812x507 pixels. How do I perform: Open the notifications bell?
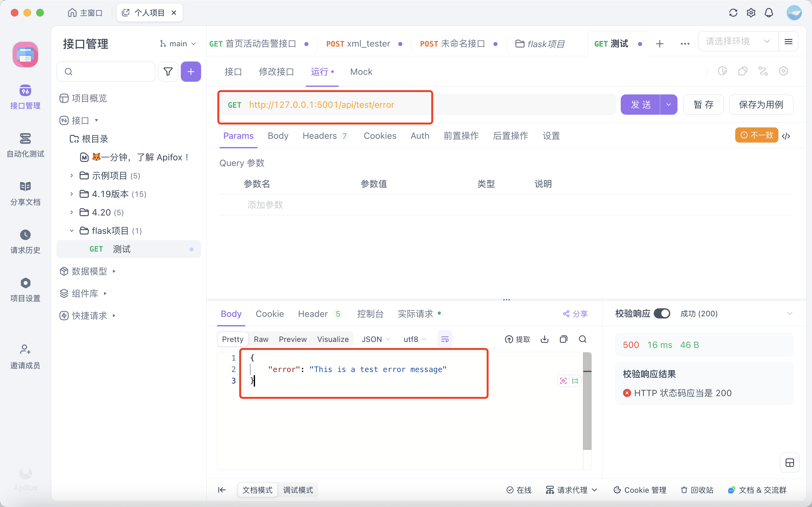click(769, 13)
